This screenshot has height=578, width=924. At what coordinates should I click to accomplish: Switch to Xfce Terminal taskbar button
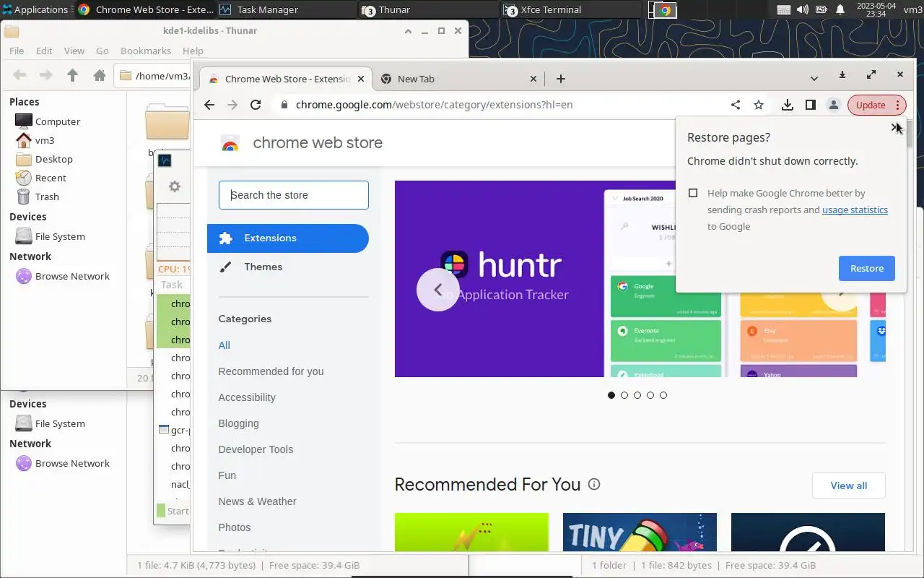[570, 9]
